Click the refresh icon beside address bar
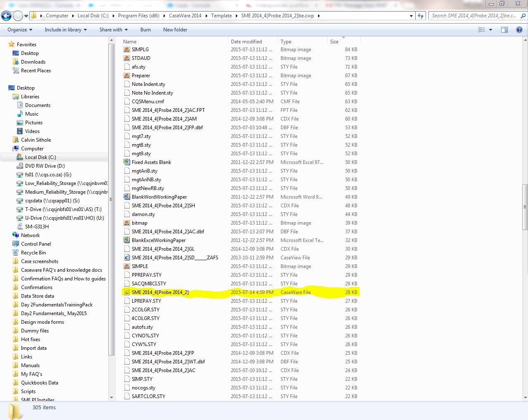This screenshot has width=528, height=420. pos(421,16)
